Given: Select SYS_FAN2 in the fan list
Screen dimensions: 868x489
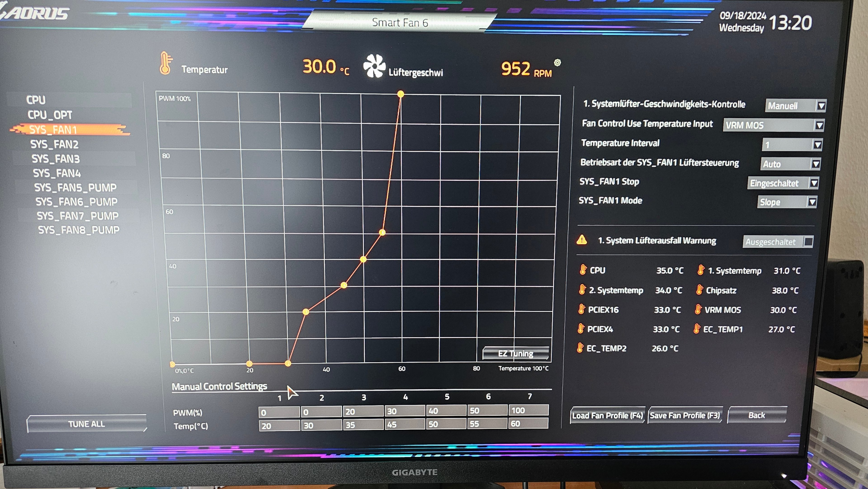Looking at the screenshot, I should click(x=54, y=144).
